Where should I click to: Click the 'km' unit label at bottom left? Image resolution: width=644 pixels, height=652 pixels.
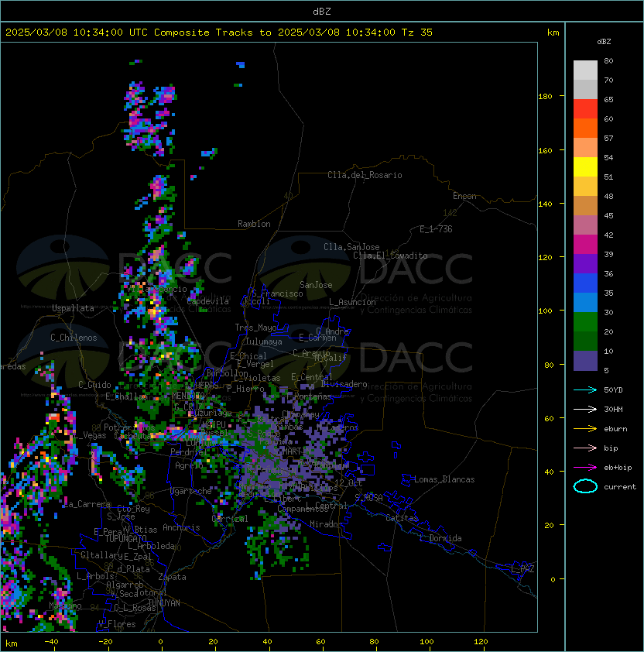tap(12, 643)
